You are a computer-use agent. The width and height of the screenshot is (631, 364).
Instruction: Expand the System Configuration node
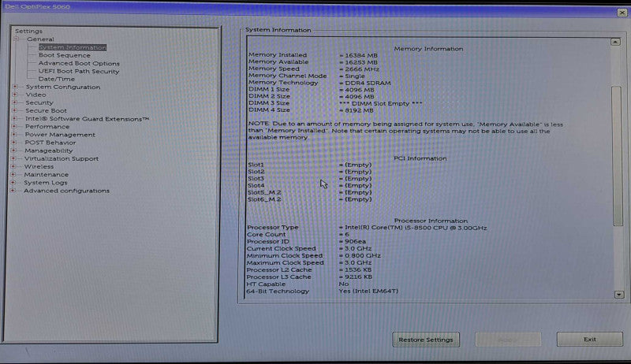(15, 87)
